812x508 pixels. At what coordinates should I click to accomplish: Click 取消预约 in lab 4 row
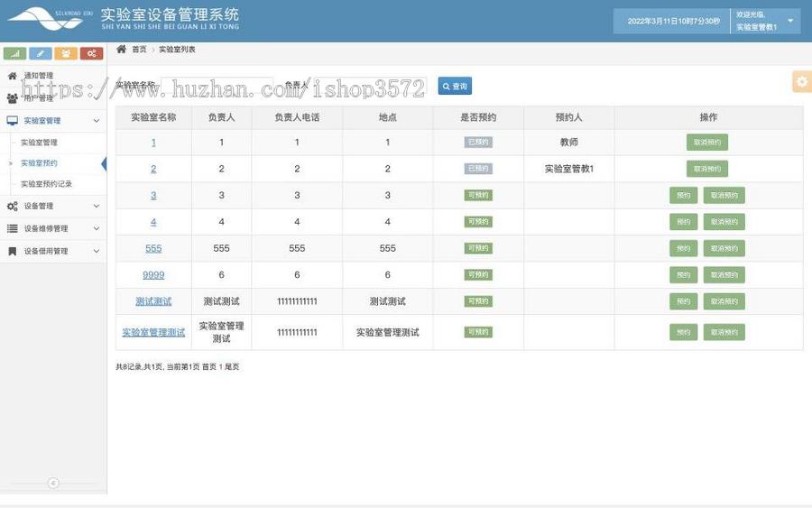[x=724, y=222]
